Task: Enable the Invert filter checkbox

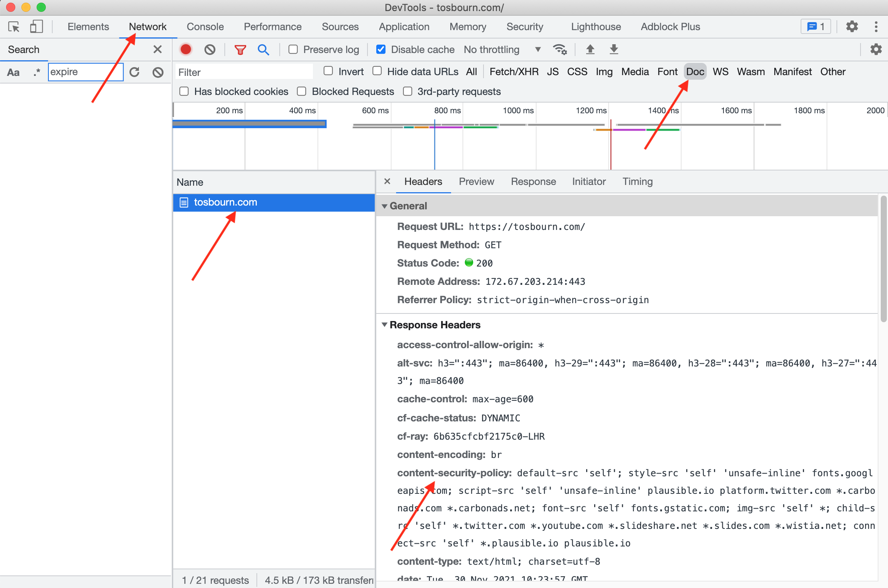Action: click(x=327, y=72)
